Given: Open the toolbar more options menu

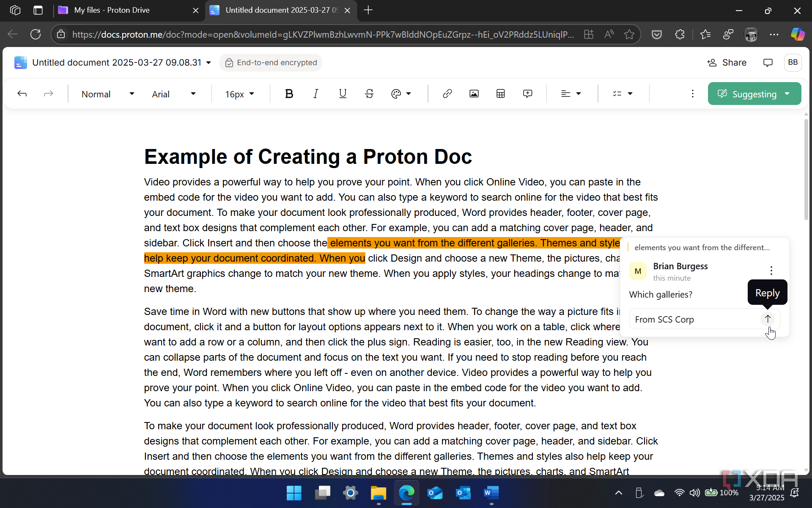Looking at the screenshot, I should (x=692, y=94).
